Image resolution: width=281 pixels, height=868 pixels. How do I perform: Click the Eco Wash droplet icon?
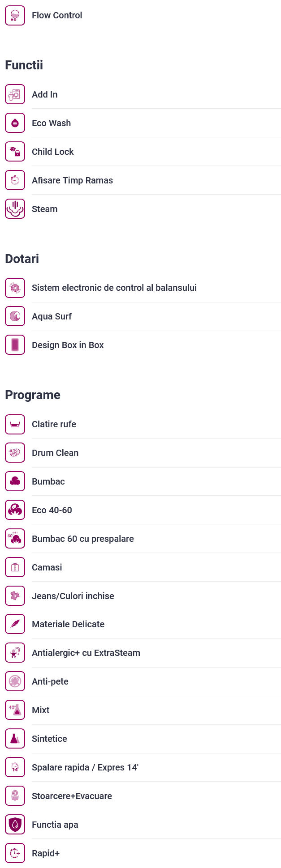click(15, 123)
